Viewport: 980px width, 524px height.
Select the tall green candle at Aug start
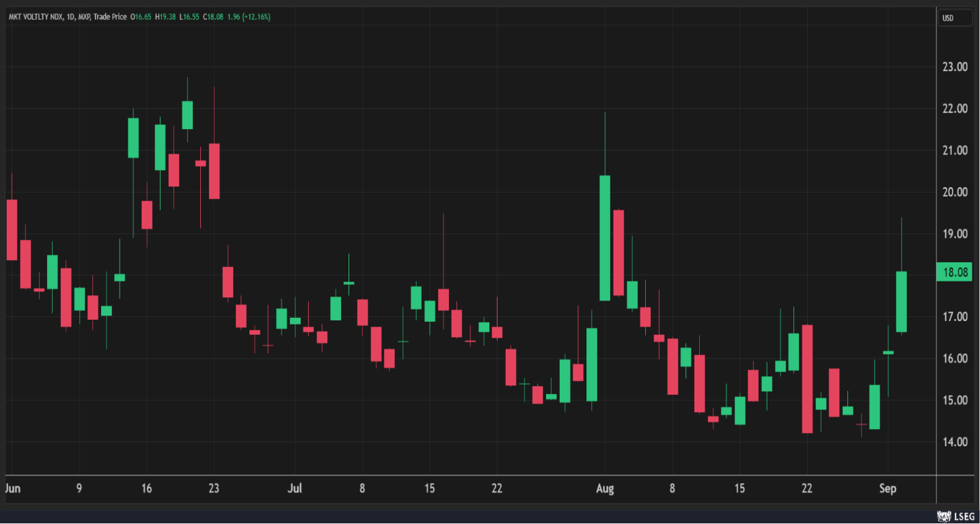605,238
